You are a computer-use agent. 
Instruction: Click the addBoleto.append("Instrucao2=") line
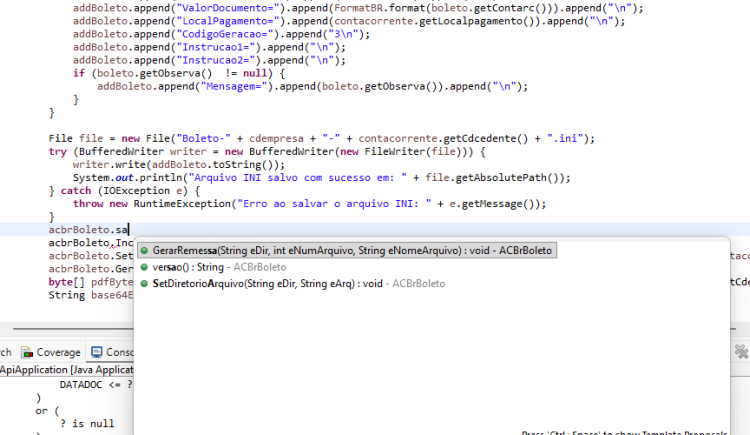point(209,60)
